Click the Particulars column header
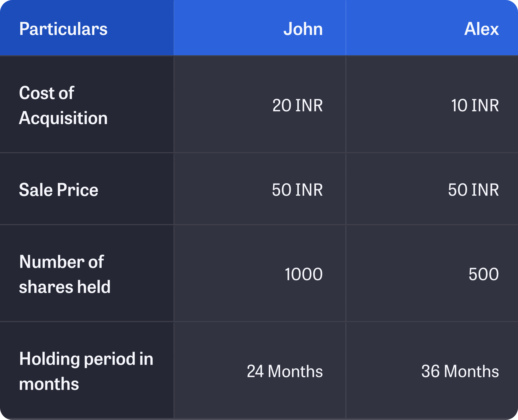 point(63,29)
